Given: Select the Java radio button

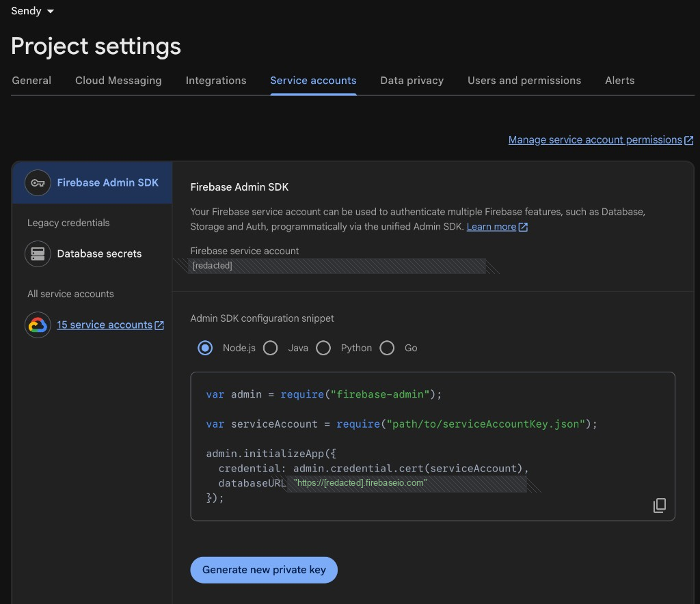Looking at the screenshot, I should (x=271, y=348).
